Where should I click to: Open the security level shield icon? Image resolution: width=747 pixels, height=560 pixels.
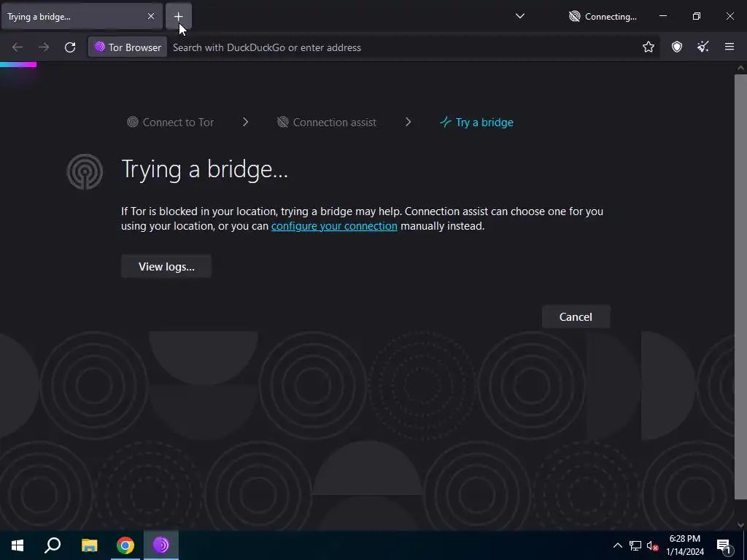point(676,47)
